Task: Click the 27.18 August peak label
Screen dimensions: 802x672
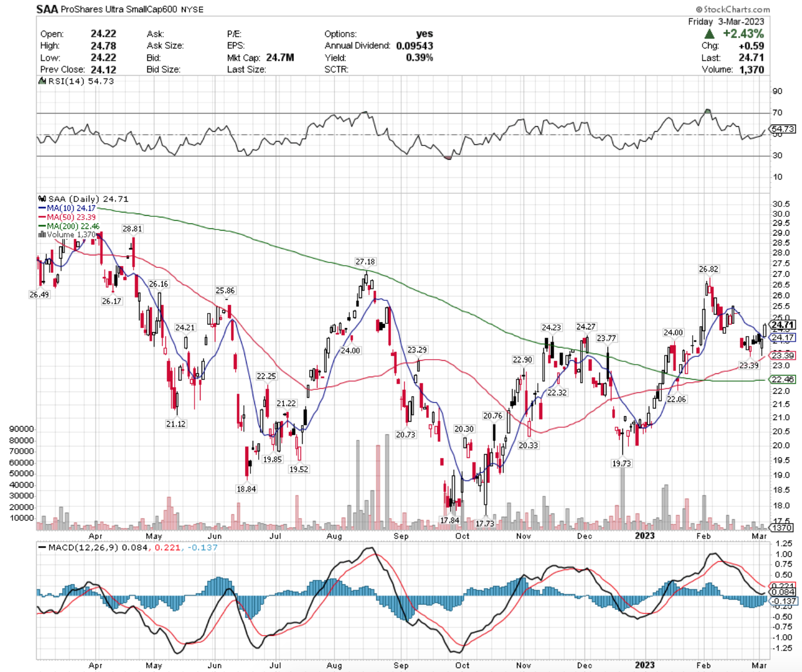Action: point(365,262)
